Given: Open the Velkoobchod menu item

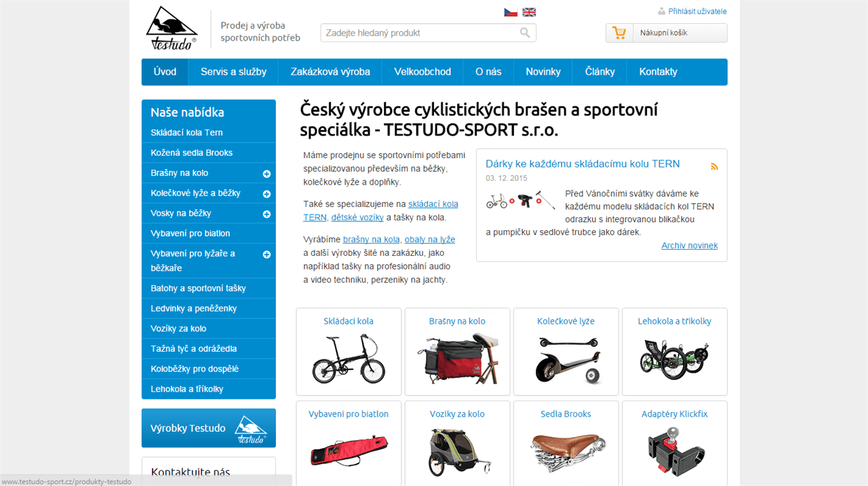Looking at the screenshot, I should (422, 72).
